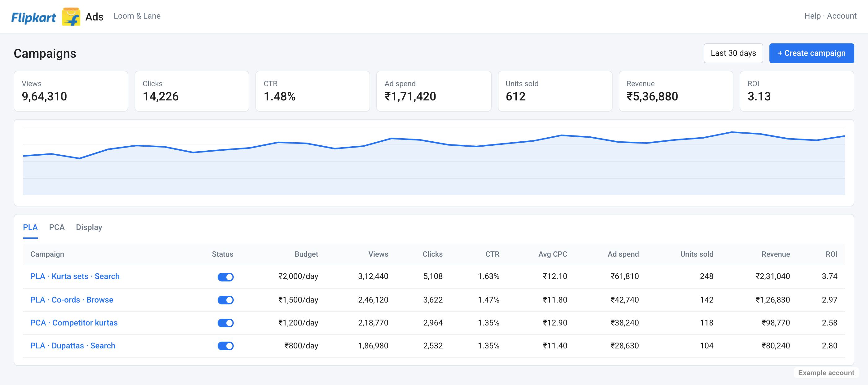Click the Loom & Lane account name

pyautogui.click(x=137, y=16)
